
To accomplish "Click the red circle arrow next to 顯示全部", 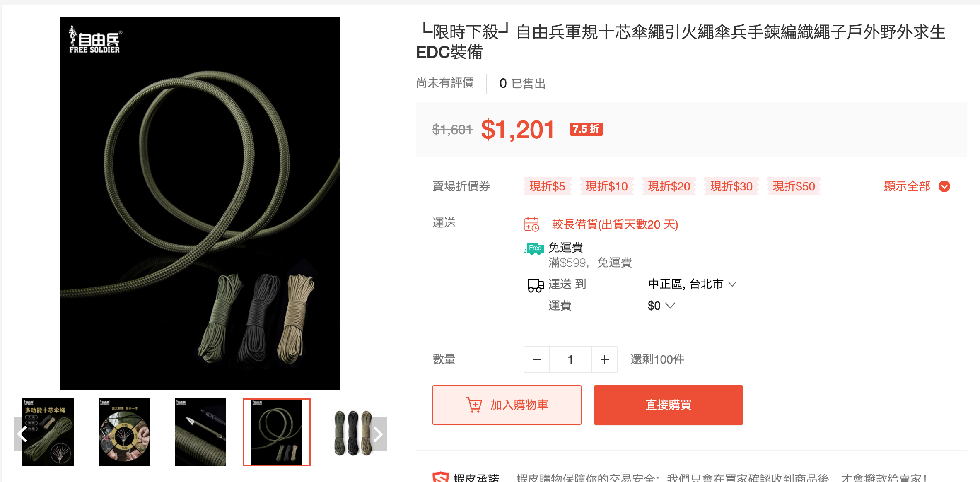I will [944, 186].
